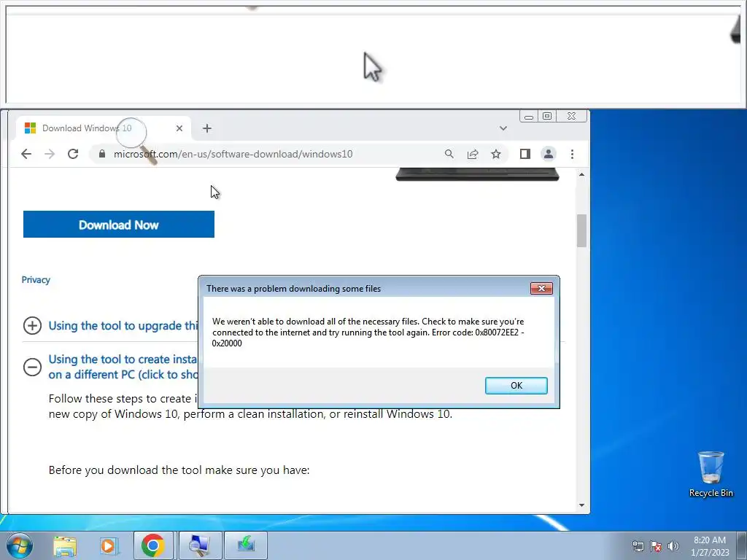
Task: Close the download problem error dialog
Action: pyautogui.click(x=541, y=288)
